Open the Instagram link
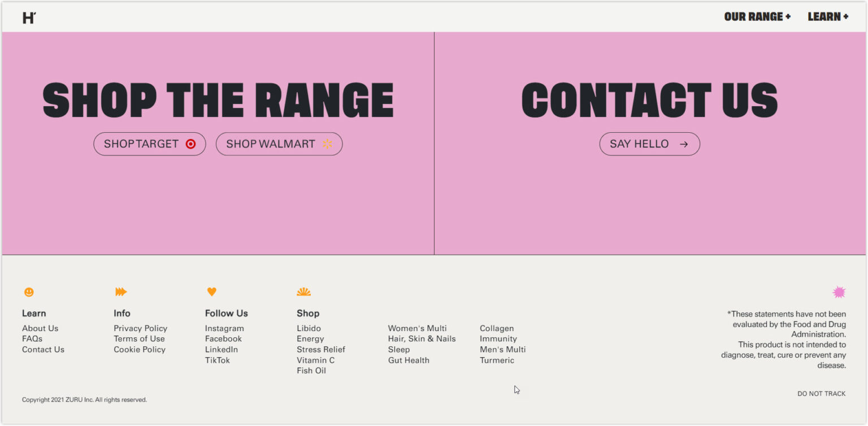Viewport: 868px width, 426px height. pos(224,328)
